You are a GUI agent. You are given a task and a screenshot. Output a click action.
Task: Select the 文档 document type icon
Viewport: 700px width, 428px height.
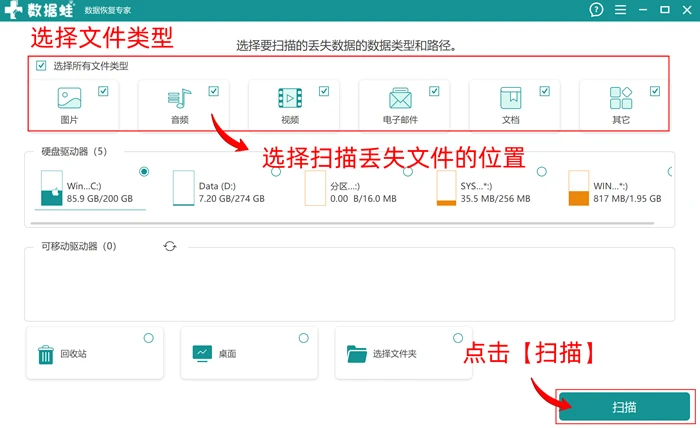coord(510,98)
